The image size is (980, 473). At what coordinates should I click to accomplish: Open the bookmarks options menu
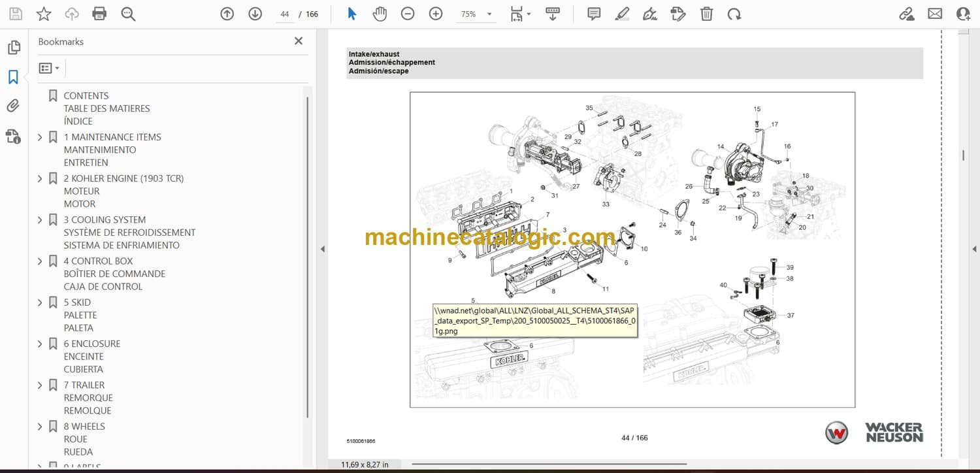(x=49, y=68)
